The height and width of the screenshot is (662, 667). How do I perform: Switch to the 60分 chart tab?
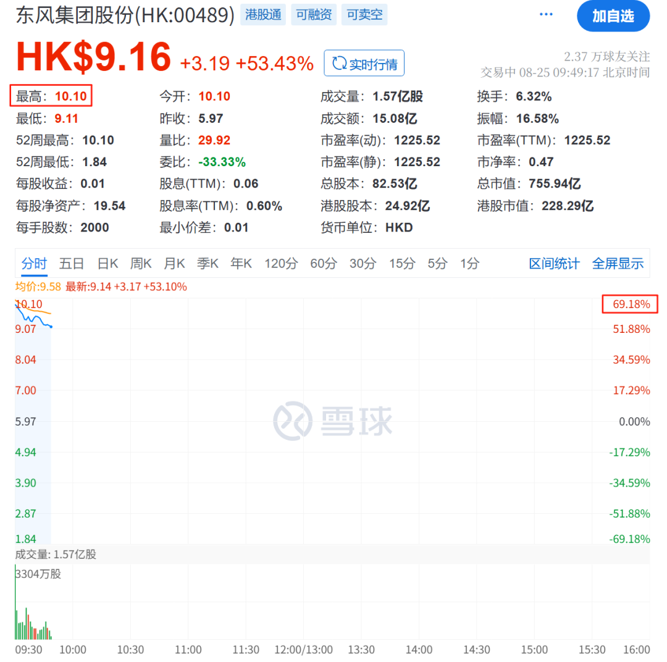coord(323,264)
